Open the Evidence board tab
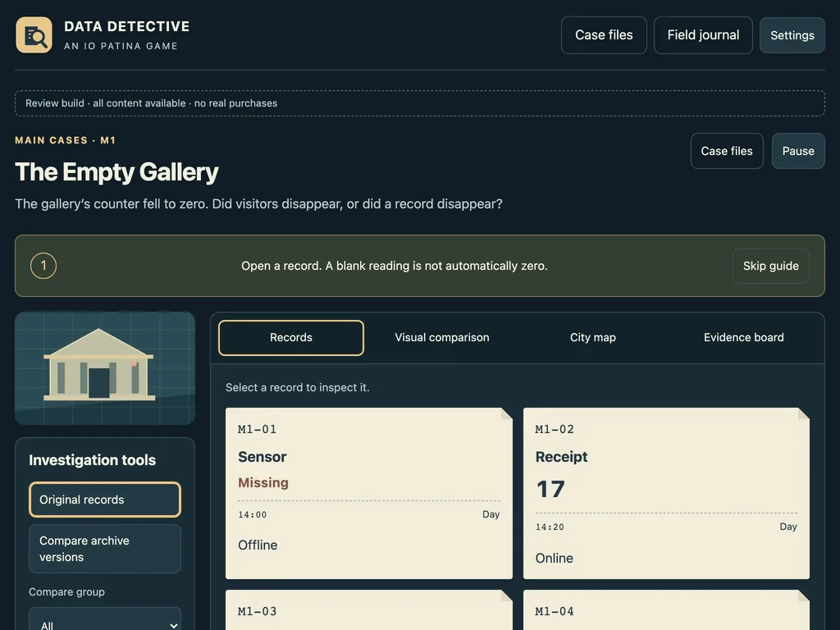The height and width of the screenshot is (630, 840). click(x=743, y=337)
